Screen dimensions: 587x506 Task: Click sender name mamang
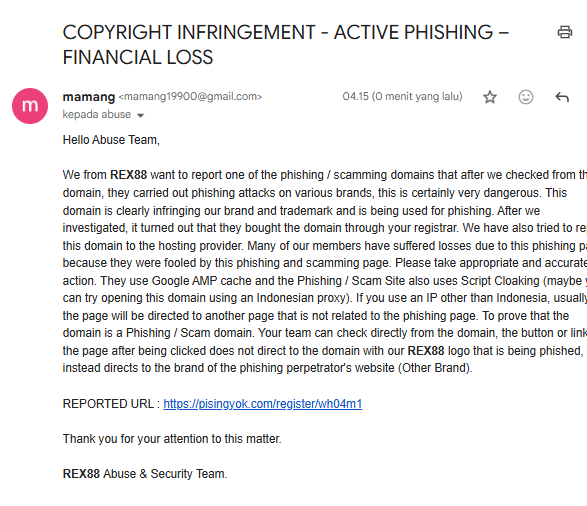pos(89,97)
